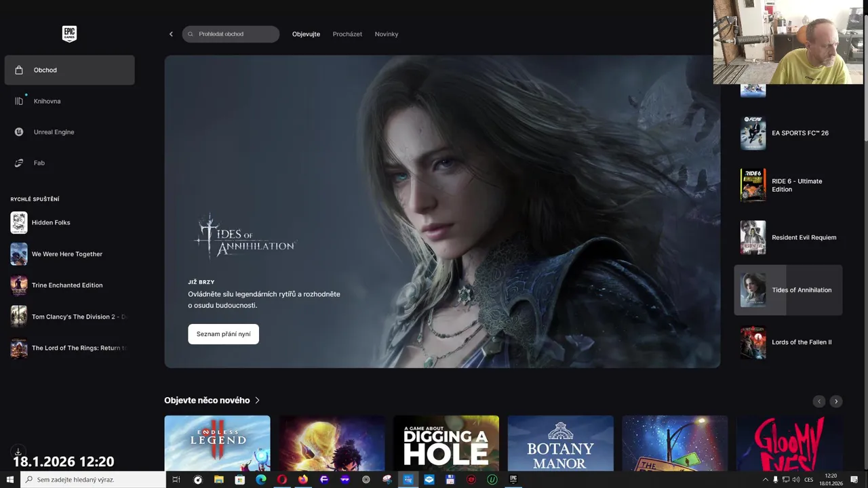This screenshot has width=868, height=488.
Task: Open Microsoft Store from the taskbar
Action: 240,479
